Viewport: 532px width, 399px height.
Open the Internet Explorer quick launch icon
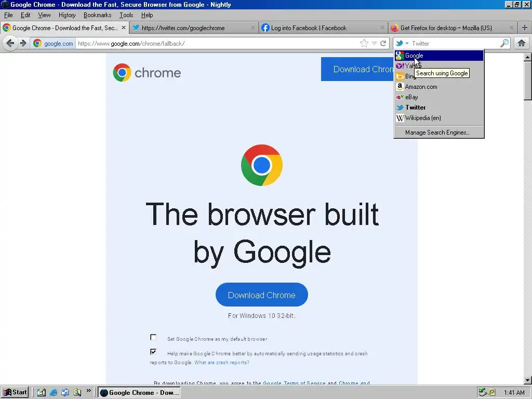[x=54, y=393]
